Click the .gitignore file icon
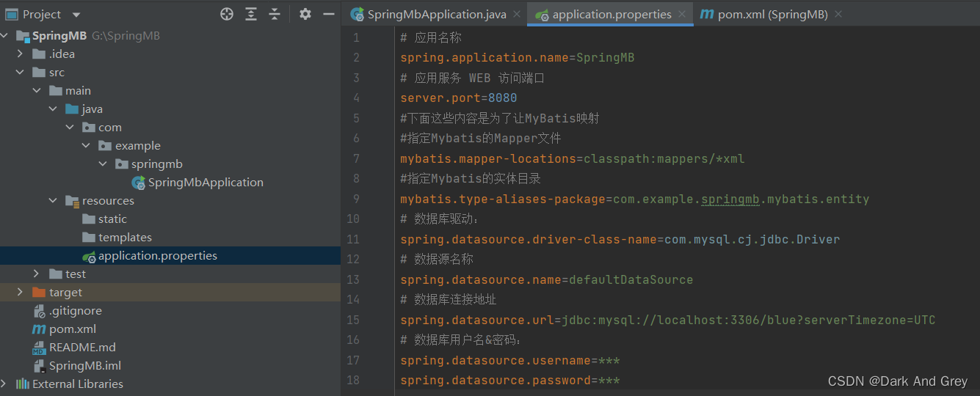The height and width of the screenshot is (396, 980). pyautogui.click(x=39, y=311)
